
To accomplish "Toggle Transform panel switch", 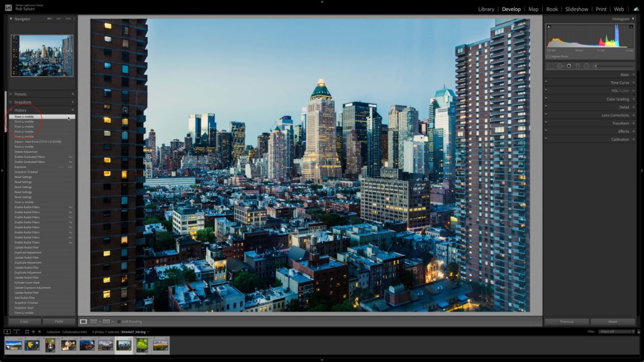I will (x=546, y=123).
